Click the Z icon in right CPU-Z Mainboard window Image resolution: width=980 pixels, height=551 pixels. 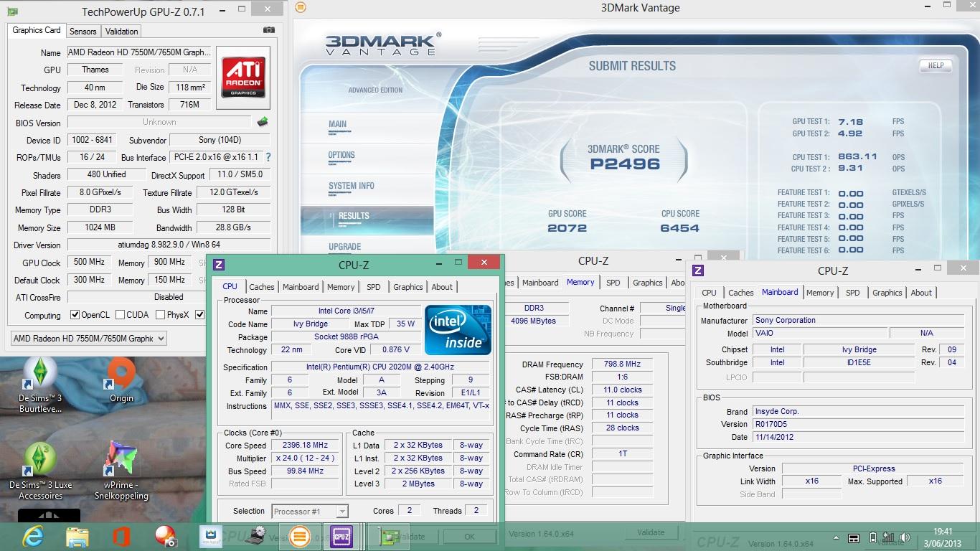(698, 270)
